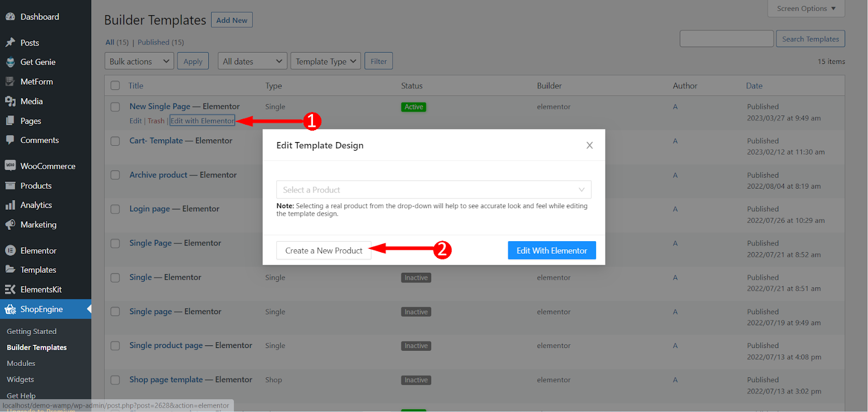
Task: Open Getting Started submenu item
Action: tap(31, 331)
